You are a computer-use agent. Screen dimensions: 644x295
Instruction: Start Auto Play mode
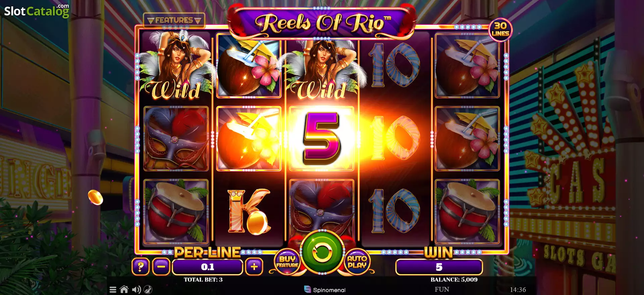(357, 262)
